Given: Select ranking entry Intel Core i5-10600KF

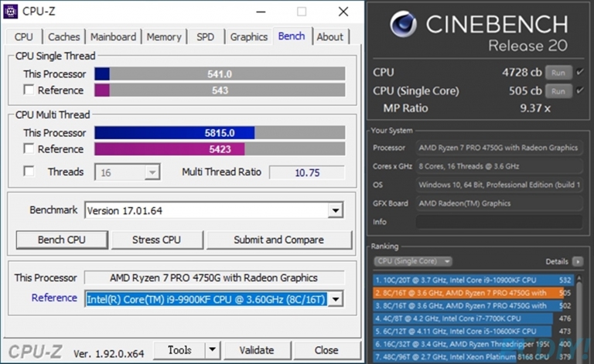Looking at the screenshot, I should click(473, 332).
